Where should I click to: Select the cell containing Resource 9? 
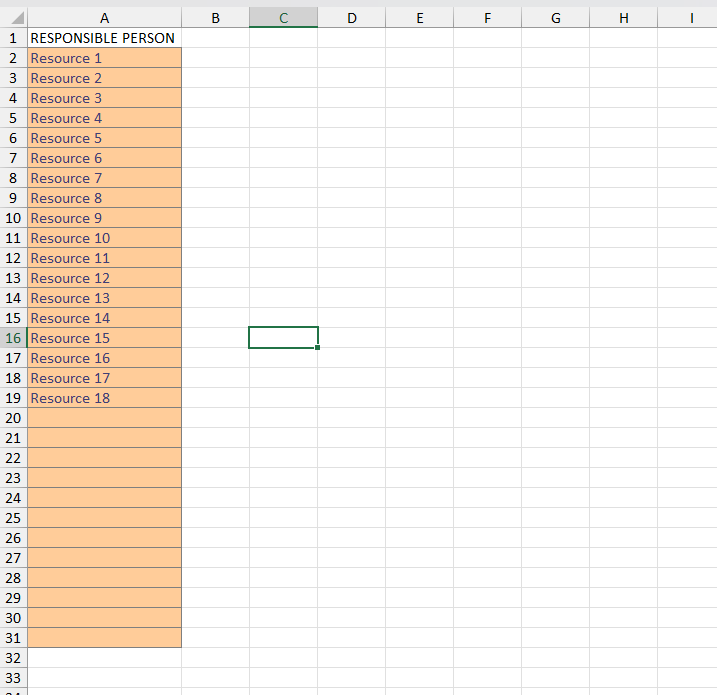coord(105,218)
